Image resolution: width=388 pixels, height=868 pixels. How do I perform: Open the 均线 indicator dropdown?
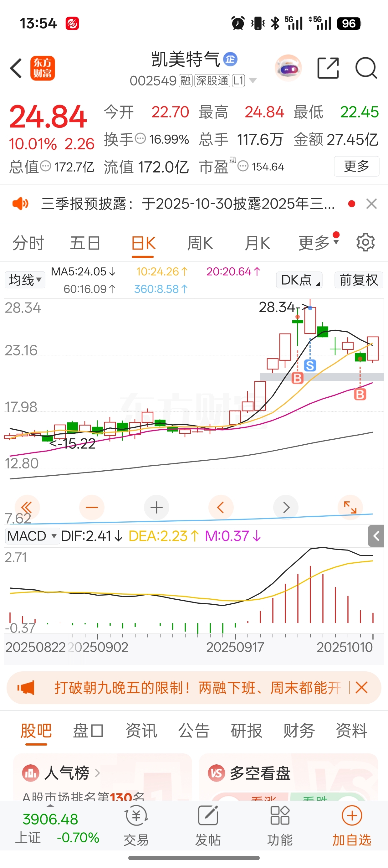pyautogui.click(x=25, y=280)
